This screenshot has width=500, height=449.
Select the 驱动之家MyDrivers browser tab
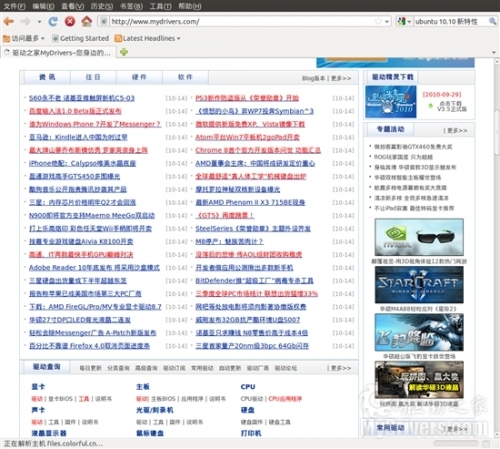pyautogui.click(x=58, y=53)
